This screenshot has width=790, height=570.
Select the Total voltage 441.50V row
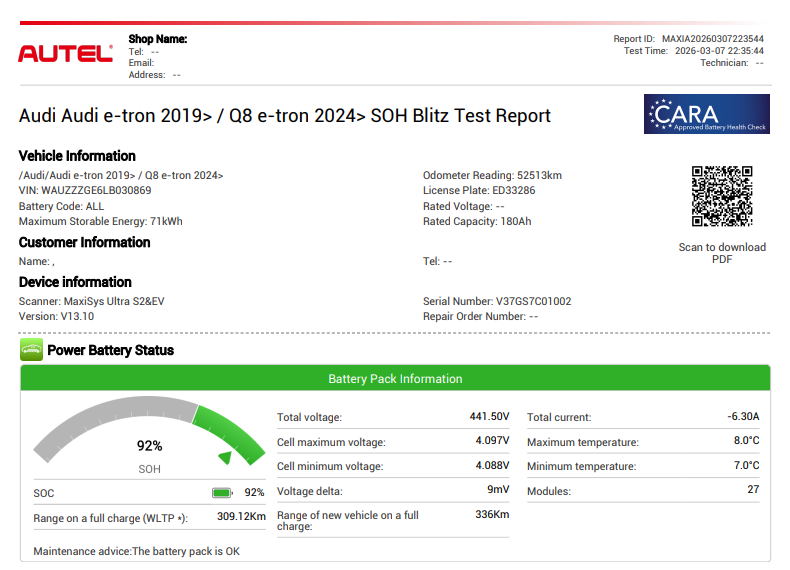coord(393,417)
